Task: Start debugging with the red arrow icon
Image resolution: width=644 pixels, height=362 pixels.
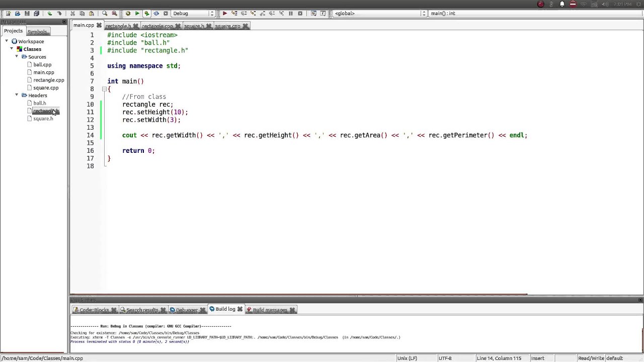Action: pos(225,14)
